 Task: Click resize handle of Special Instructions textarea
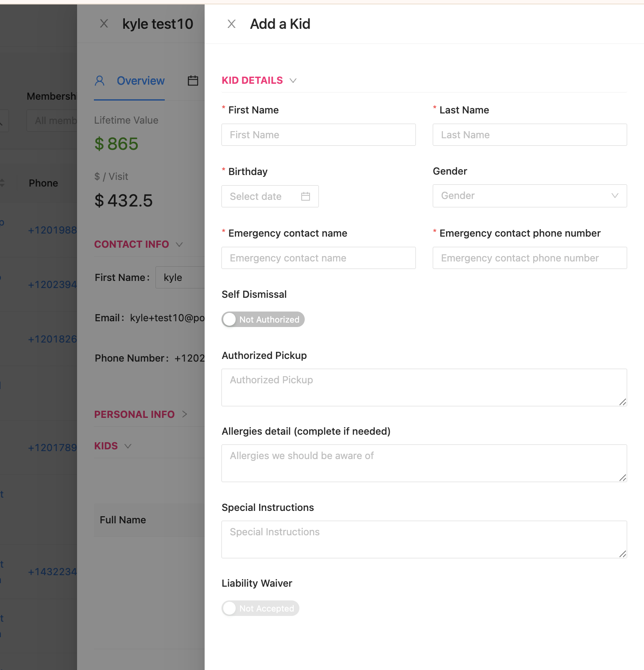click(x=622, y=553)
